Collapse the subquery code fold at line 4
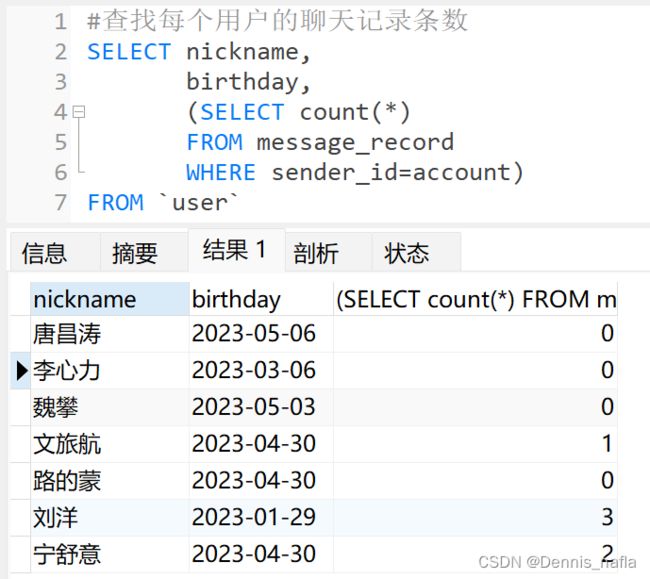This screenshot has height=579, width=650. pyautogui.click(x=79, y=112)
